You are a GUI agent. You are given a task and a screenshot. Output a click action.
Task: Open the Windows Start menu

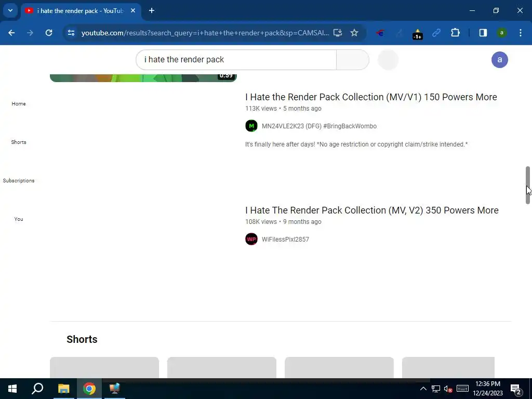(x=12, y=389)
